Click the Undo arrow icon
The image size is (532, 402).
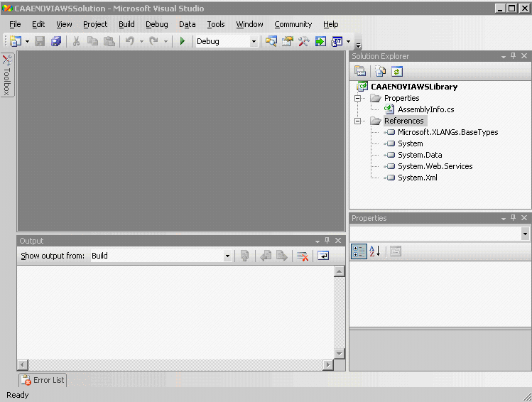tap(129, 41)
